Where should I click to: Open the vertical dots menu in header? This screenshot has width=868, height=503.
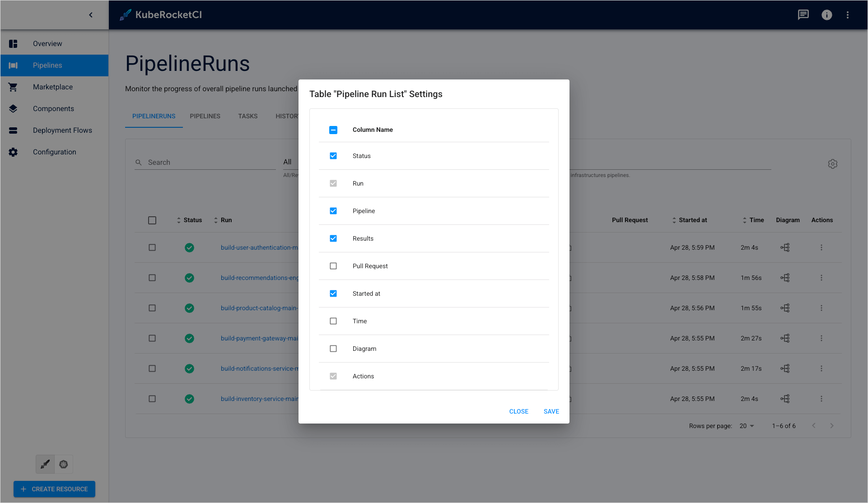(848, 15)
